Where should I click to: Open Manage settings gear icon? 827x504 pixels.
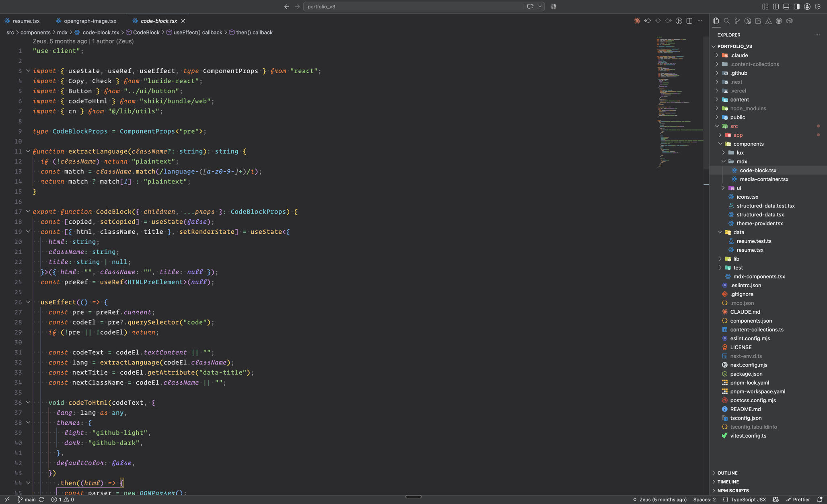[817, 6]
